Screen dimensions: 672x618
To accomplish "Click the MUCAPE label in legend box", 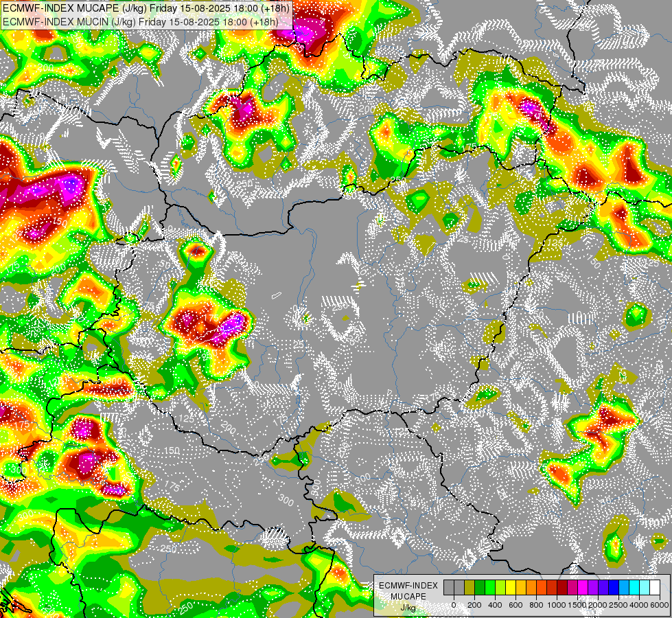I will pos(408,597).
